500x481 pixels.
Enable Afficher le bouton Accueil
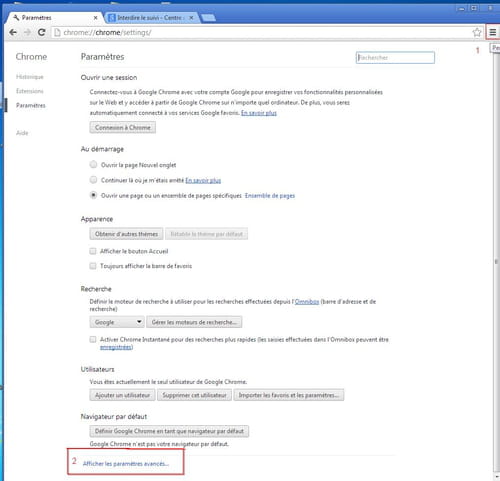click(x=93, y=251)
